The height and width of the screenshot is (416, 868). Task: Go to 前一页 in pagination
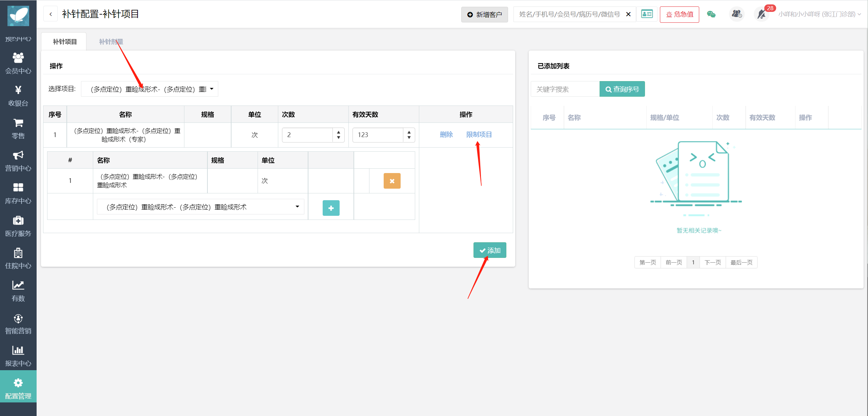673,262
